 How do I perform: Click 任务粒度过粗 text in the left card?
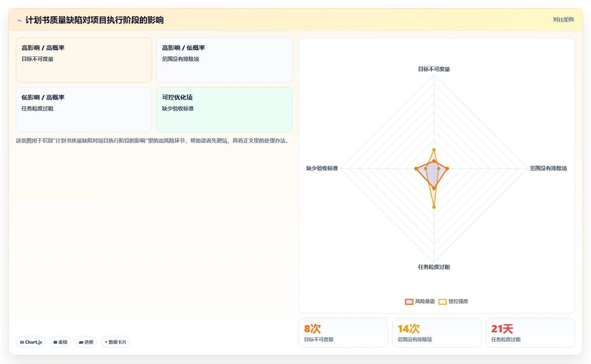37,108
